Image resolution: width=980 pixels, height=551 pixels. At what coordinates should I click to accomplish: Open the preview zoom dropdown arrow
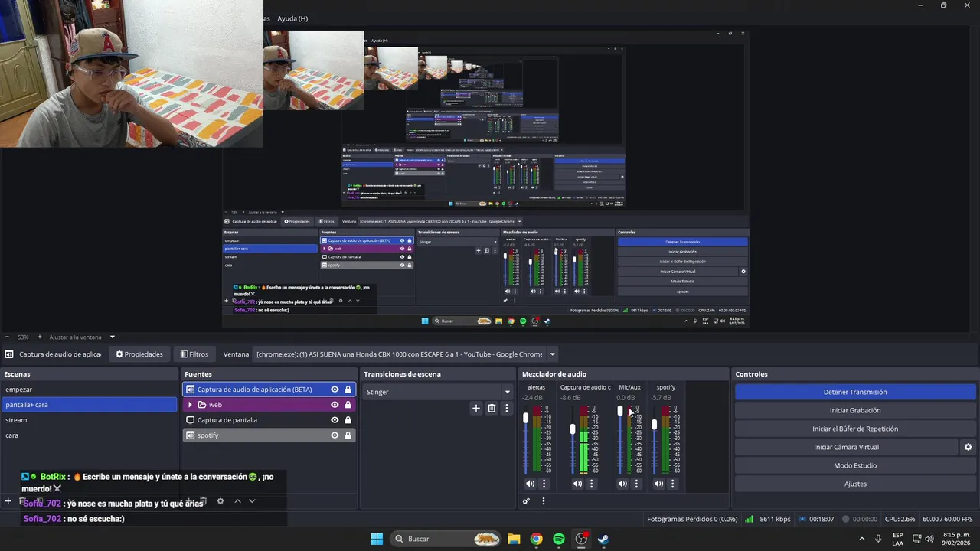coord(113,337)
